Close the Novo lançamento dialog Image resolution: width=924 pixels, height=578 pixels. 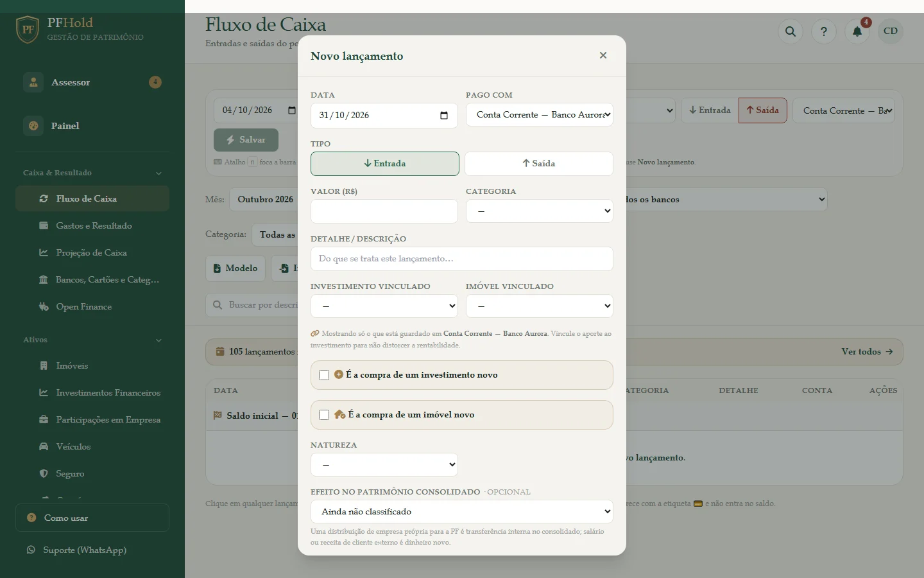coord(603,55)
